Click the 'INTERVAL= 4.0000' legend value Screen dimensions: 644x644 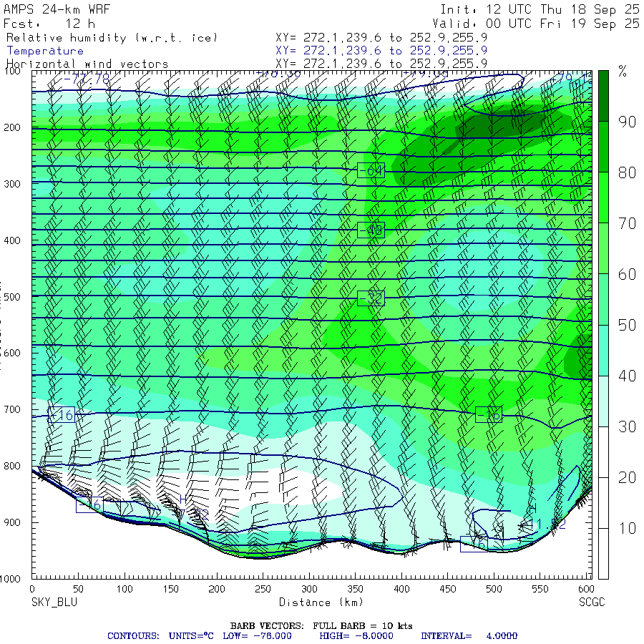(469, 636)
